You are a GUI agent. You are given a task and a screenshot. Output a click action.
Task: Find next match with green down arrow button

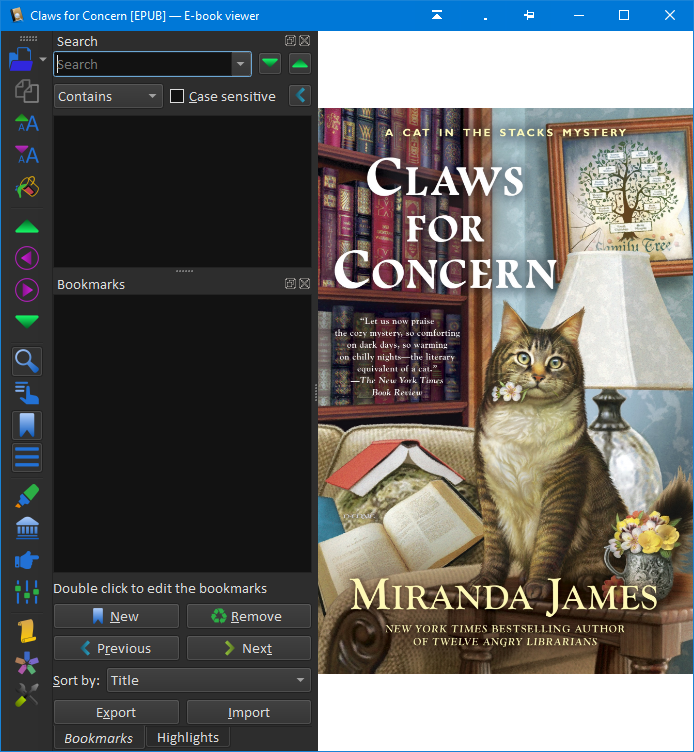(270, 64)
